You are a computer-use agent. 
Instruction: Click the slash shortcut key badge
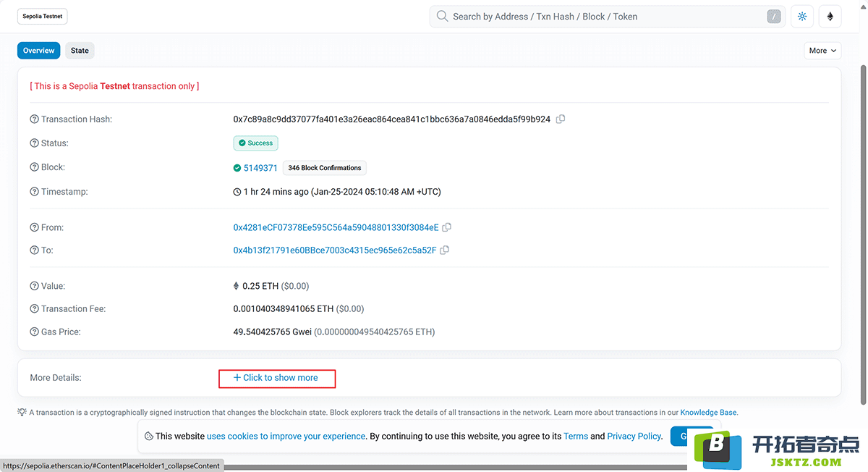pyautogui.click(x=774, y=17)
